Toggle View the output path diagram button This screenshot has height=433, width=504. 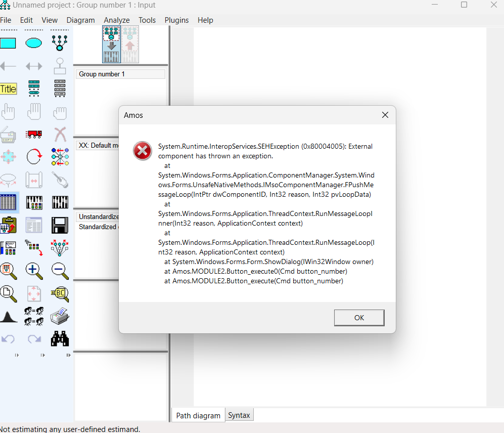coord(130,45)
